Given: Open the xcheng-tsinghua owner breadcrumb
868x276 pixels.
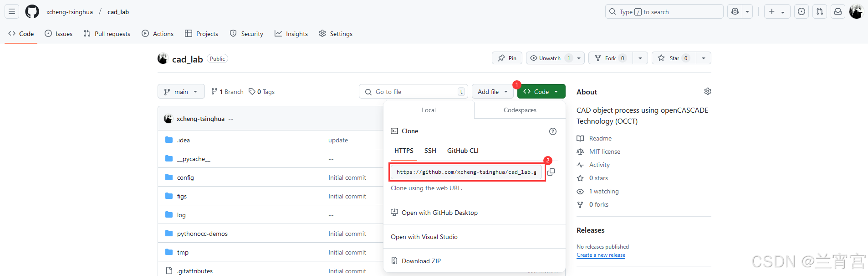Looking at the screenshot, I should pyautogui.click(x=69, y=12).
